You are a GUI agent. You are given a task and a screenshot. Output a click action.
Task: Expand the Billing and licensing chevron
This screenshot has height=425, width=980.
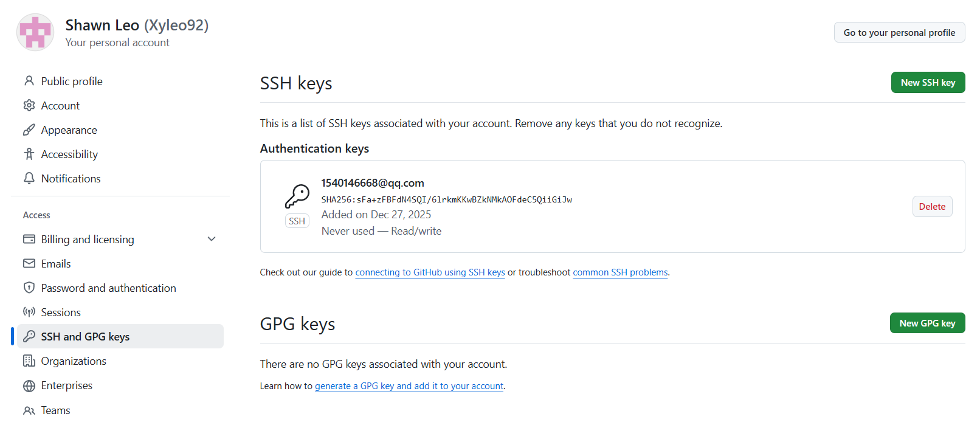212,239
